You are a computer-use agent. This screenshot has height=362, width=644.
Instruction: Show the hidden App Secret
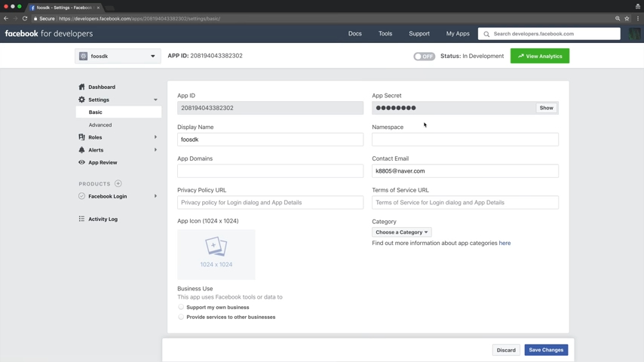(546, 108)
